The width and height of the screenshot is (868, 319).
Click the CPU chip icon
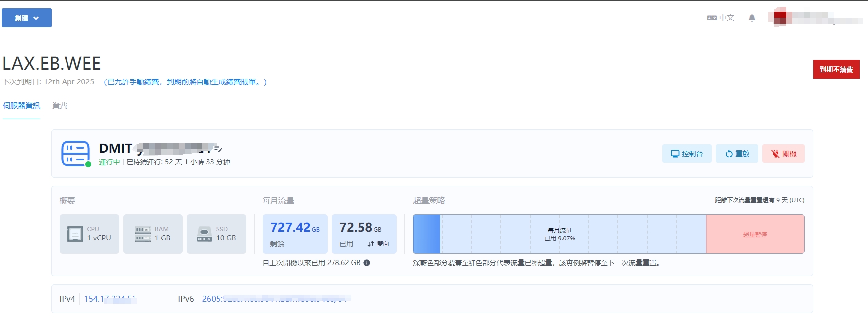click(x=75, y=234)
